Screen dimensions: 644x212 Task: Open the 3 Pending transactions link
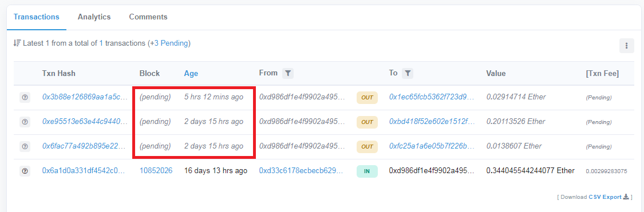point(171,43)
